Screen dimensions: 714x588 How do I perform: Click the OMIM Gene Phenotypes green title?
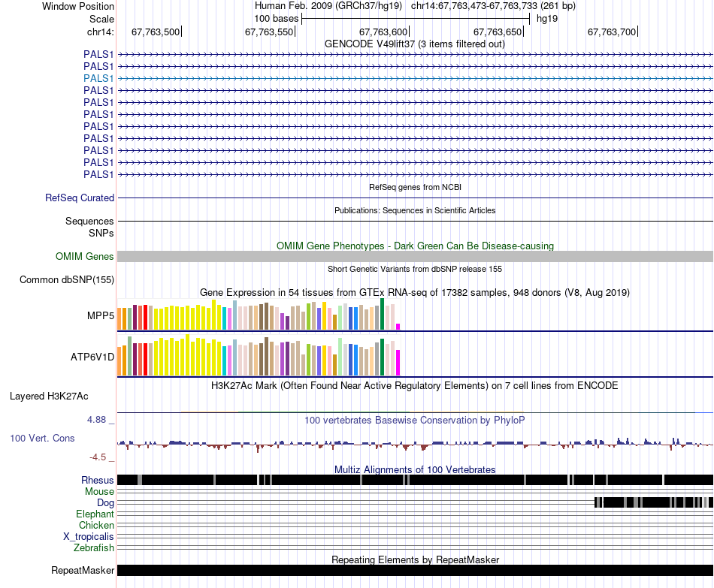[x=416, y=246]
